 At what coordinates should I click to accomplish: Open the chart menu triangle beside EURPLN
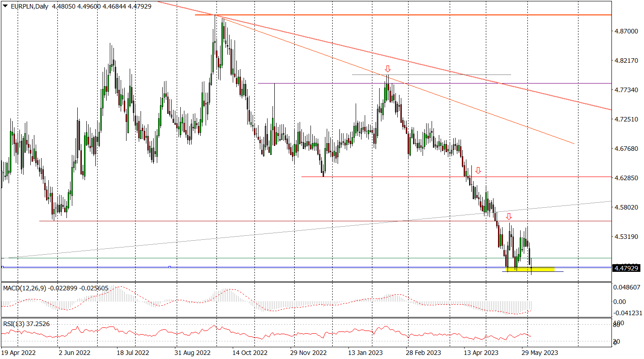5,5
